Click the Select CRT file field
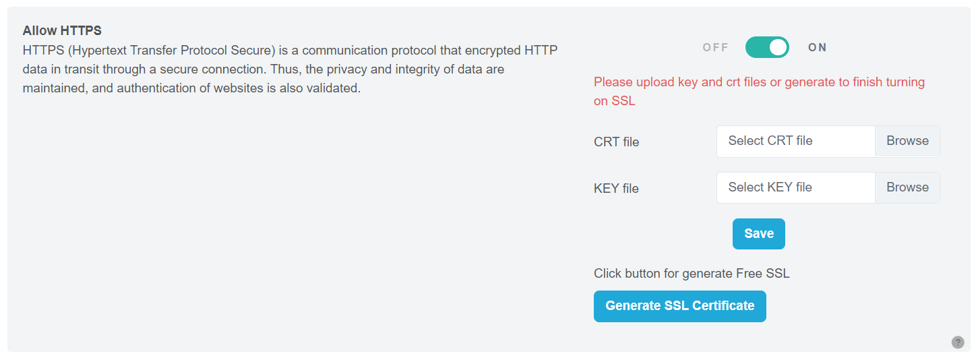Viewport: 980px width, 362px height. point(795,141)
